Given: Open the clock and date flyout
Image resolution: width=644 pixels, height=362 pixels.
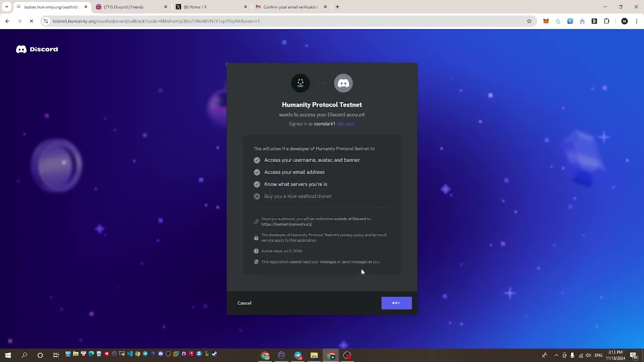Looking at the screenshot, I should pos(615,355).
